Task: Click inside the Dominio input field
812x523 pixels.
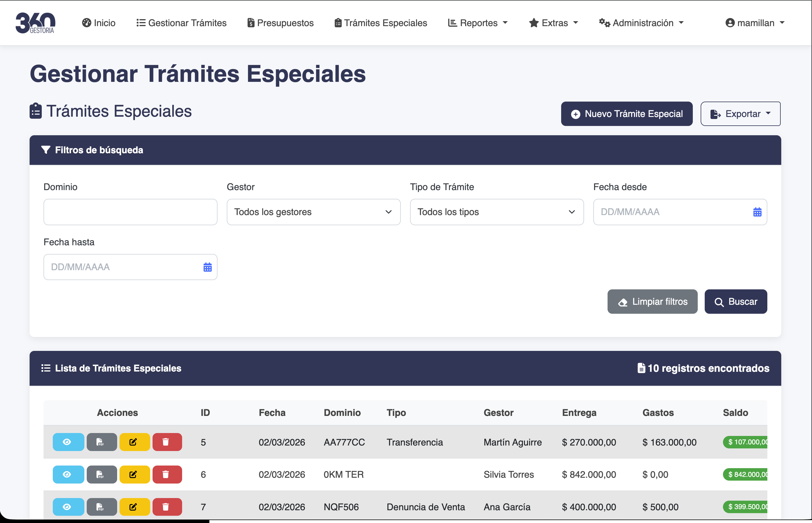Action: tap(130, 212)
